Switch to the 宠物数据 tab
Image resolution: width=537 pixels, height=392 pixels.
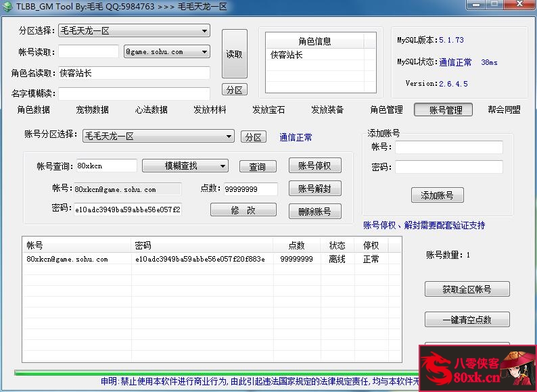pos(93,110)
